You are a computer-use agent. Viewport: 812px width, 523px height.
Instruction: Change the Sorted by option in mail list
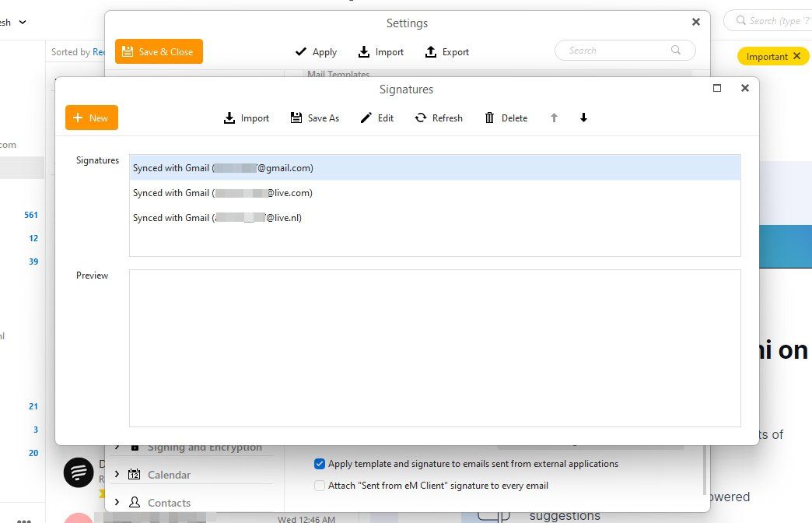pos(99,52)
